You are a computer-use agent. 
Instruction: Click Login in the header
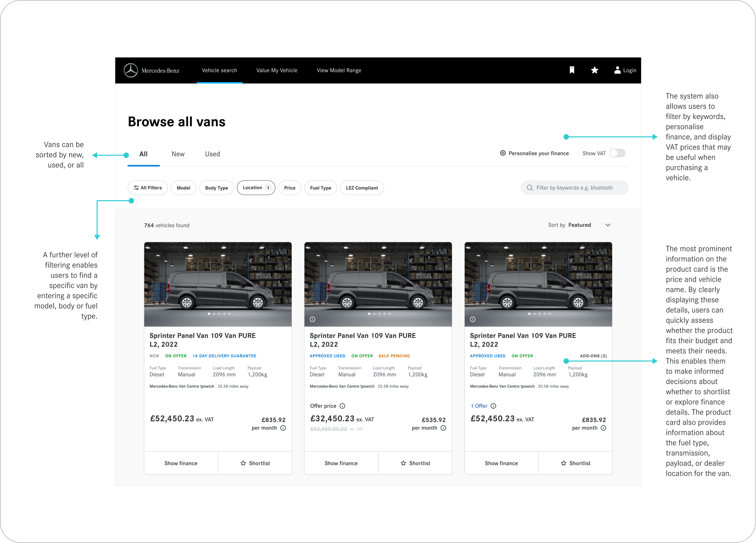pyautogui.click(x=630, y=70)
